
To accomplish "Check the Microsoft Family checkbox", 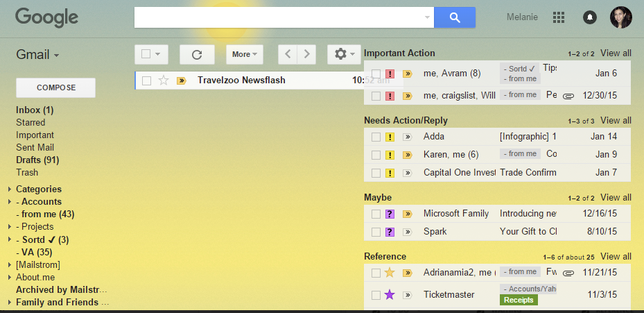I will click(x=376, y=214).
